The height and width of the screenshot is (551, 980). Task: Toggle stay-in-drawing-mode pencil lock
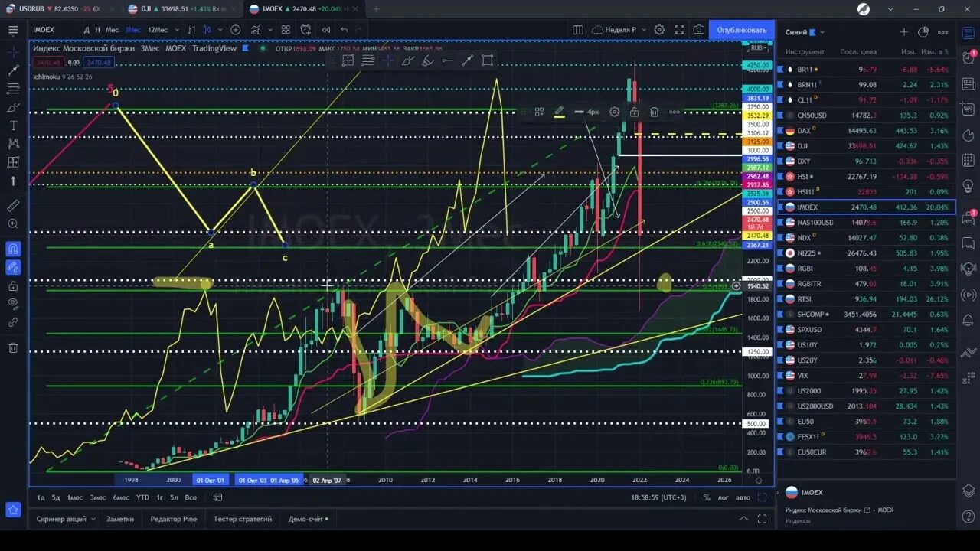pos(13,267)
